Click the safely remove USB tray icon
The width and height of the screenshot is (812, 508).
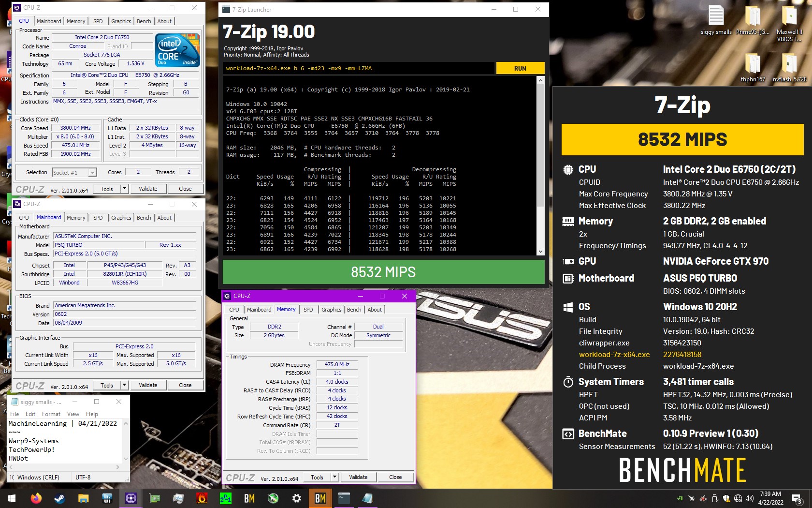tap(715, 498)
